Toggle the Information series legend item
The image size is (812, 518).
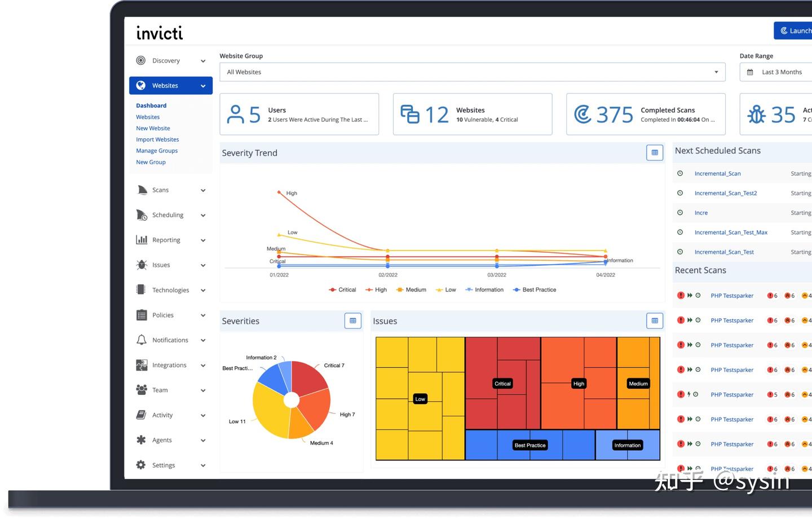pos(484,289)
